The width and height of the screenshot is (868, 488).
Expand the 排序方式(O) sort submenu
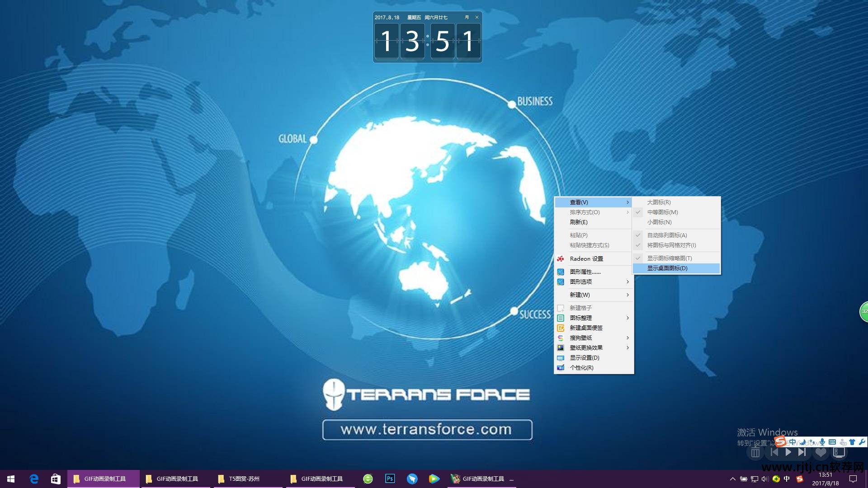594,212
